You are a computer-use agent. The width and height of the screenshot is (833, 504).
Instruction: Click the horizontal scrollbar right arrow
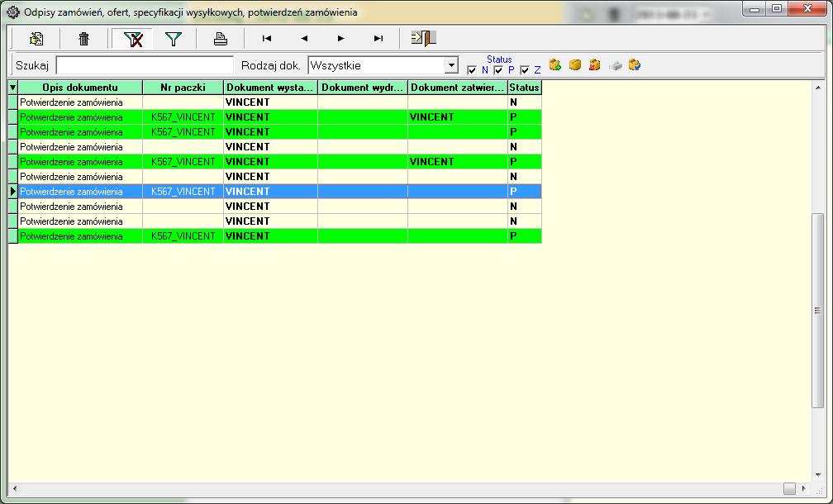[x=804, y=488]
